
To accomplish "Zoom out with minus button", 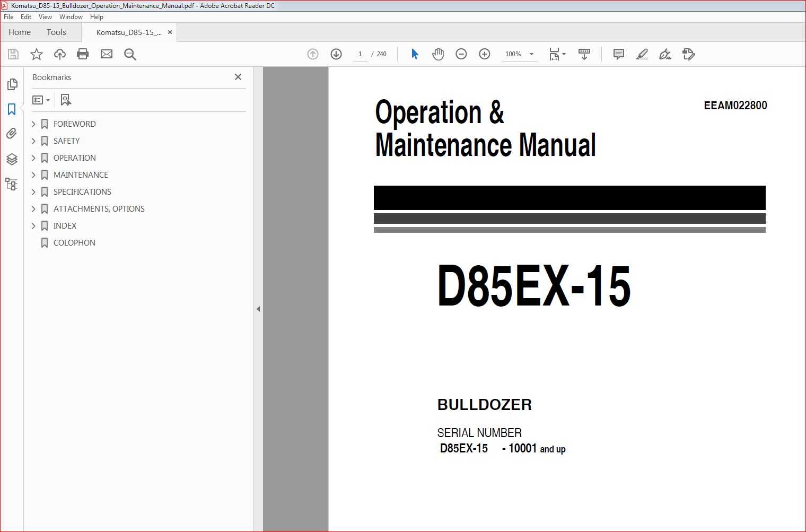I will coord(461,54).
